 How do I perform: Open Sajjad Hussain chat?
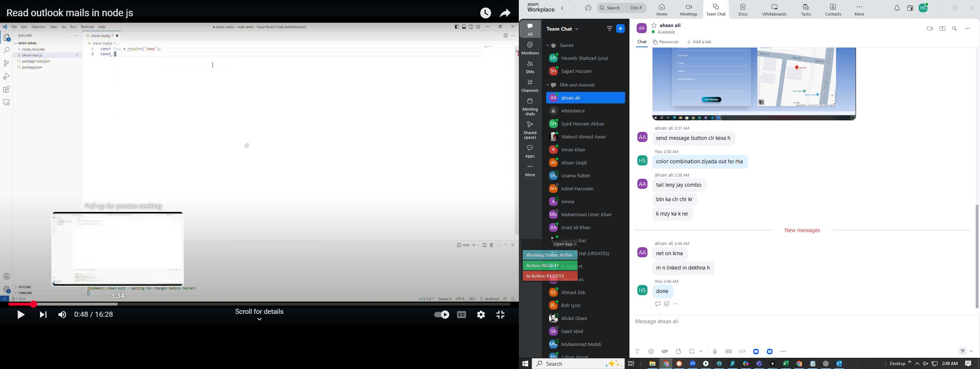click(585, 71)
